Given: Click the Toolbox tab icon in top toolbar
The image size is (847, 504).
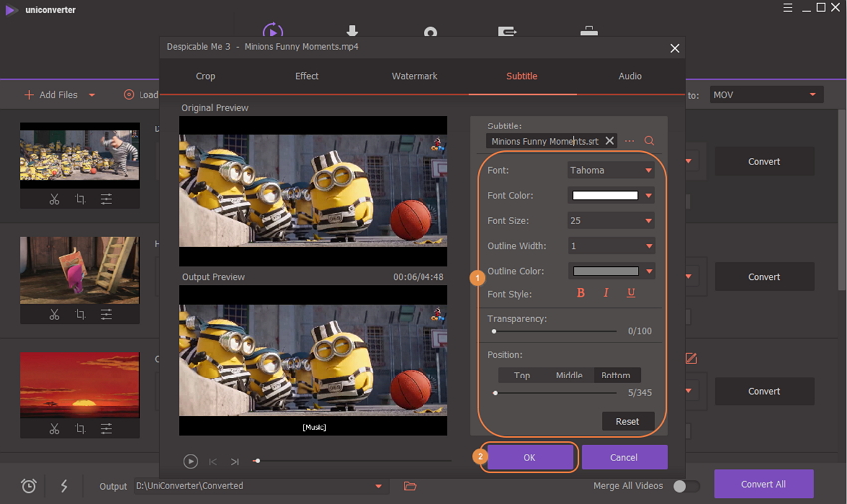Looking at the screenshot, I should coord(589,31).
